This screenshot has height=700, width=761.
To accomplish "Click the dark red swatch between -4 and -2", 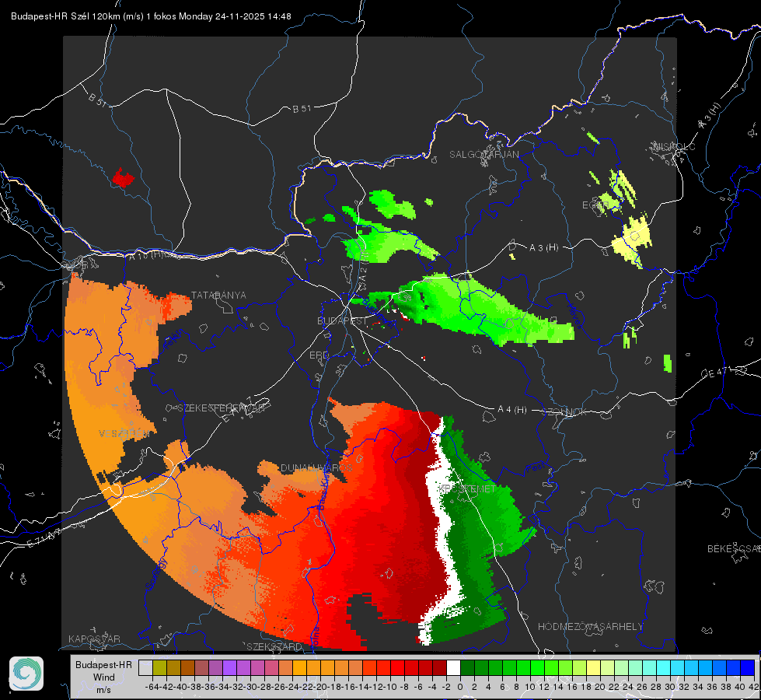I will click(x=439, y=668).
